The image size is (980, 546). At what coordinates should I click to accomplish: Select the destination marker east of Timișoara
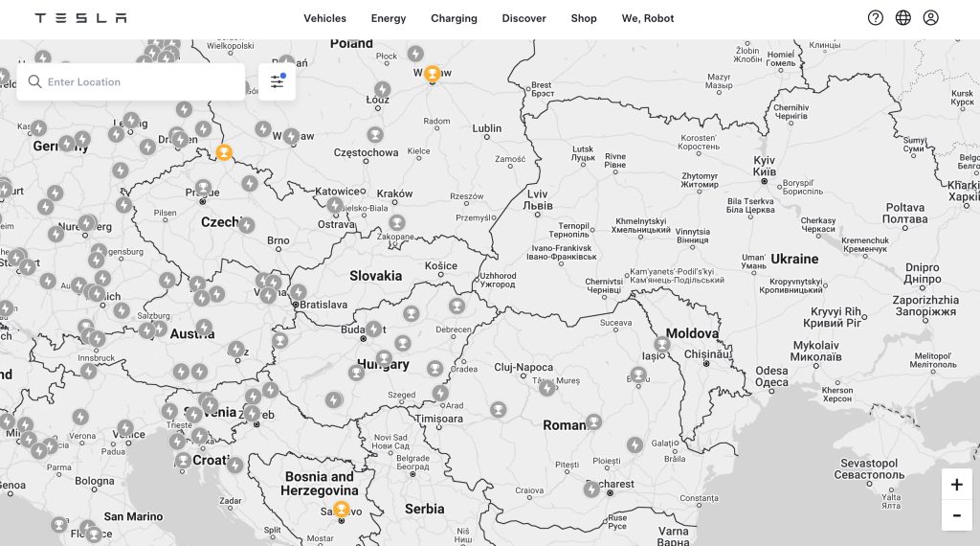coord(498,410)
